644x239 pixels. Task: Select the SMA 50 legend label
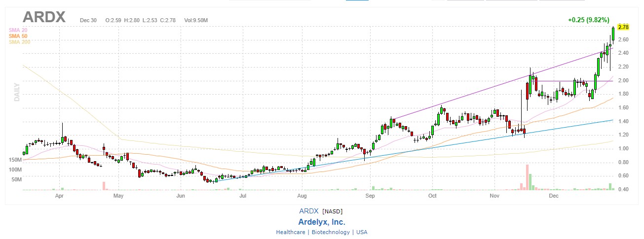18,36
